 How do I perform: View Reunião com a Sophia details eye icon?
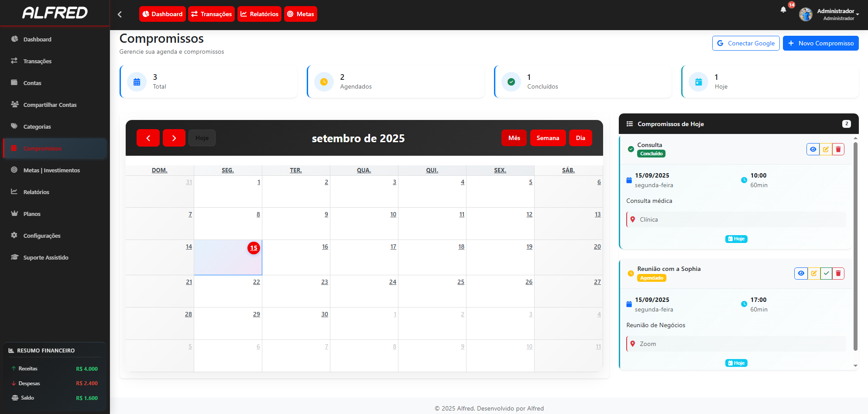(801, 274)
